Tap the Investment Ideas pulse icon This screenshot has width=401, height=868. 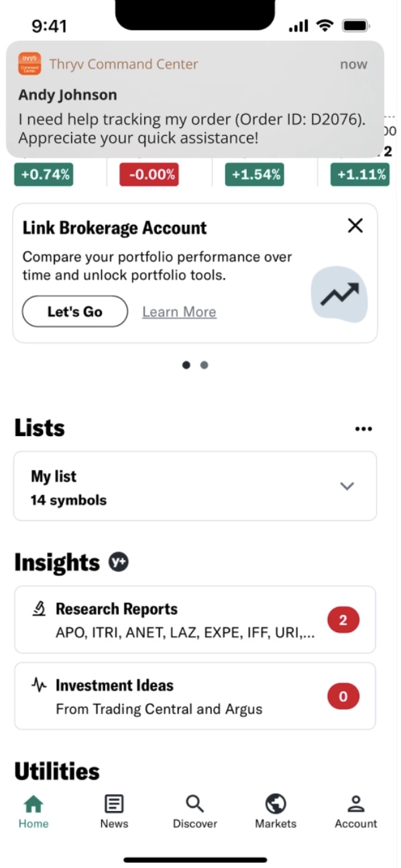tap(40, 685)
